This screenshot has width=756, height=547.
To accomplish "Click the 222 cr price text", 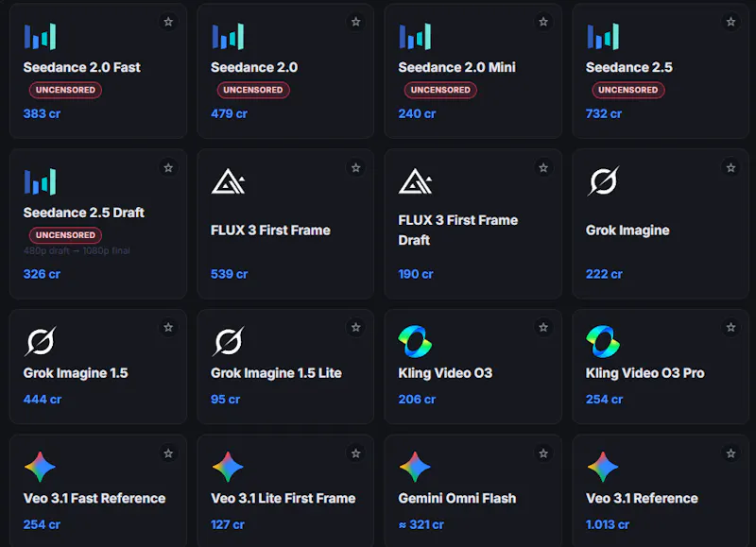I will pyautogui.click(x=604, y=274).
